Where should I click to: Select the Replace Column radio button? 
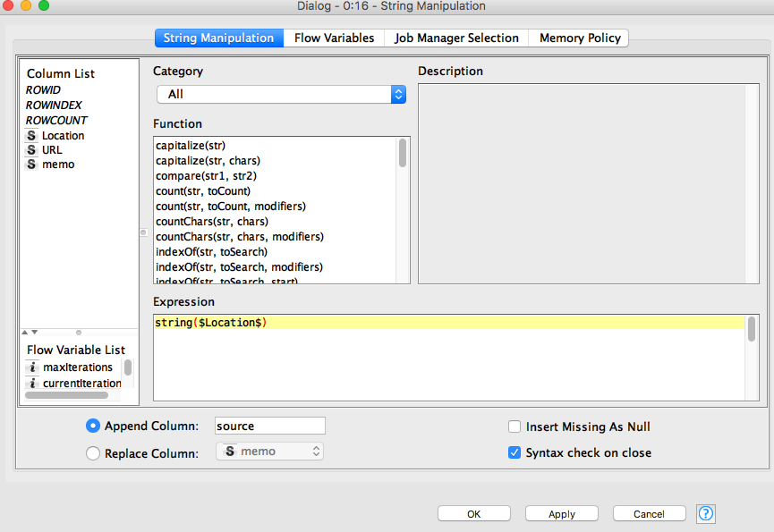tap(93, 453)
